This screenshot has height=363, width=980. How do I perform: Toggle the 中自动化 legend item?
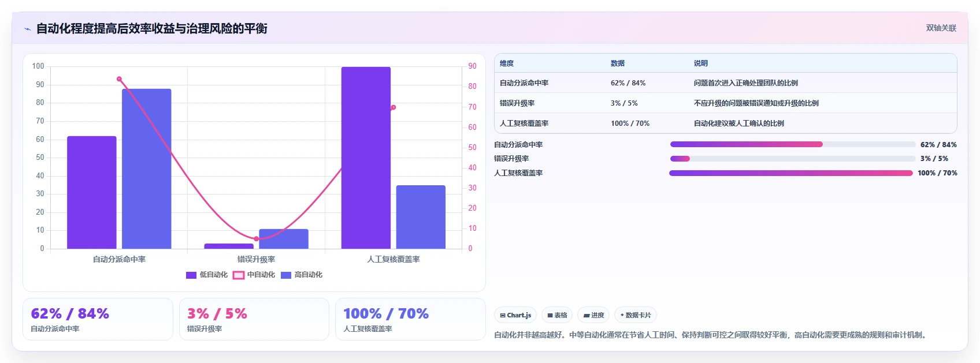(254, 275)
